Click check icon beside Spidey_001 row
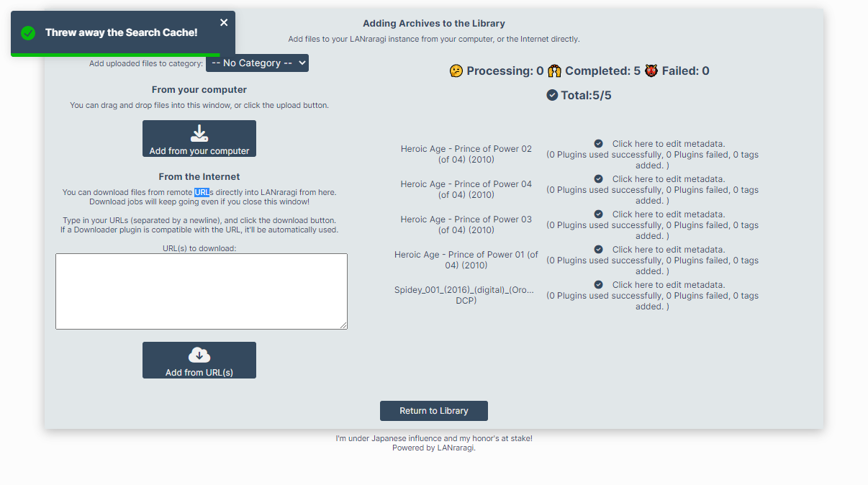The height and width of the screenshot is (485, 868). [x=599, y=285]
